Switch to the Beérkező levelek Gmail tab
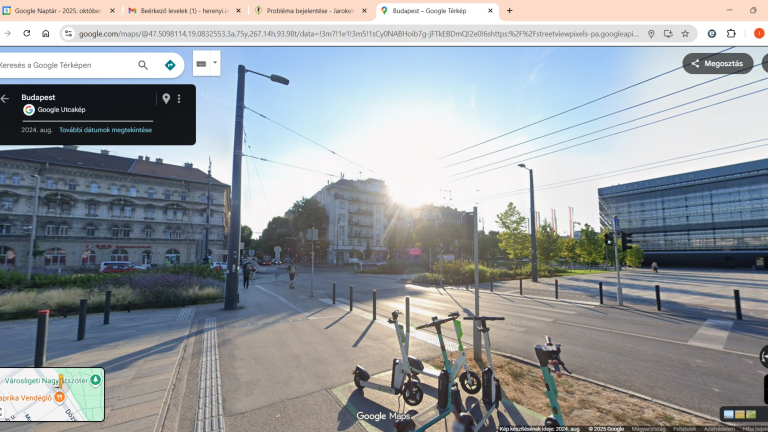768x432 pixels. coord(178,11)
